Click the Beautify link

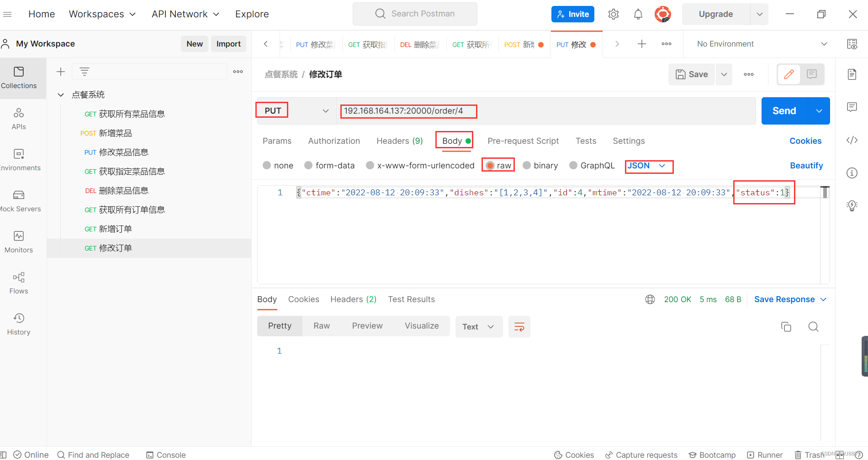(x=806, y=165)
